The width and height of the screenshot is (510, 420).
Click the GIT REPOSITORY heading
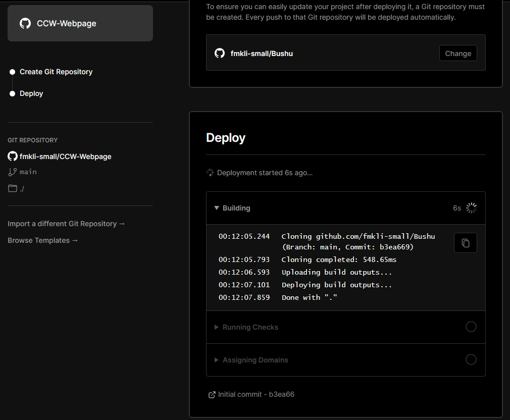32,140
